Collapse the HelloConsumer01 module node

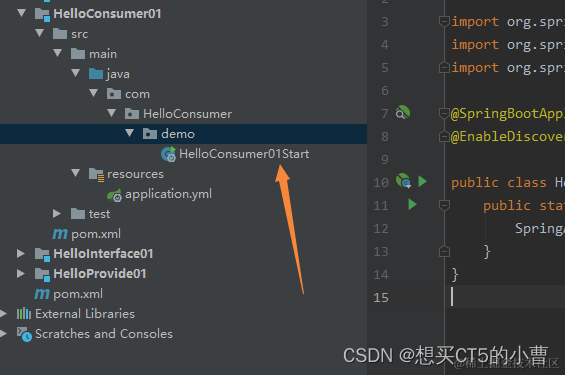(x=22, y=13)
